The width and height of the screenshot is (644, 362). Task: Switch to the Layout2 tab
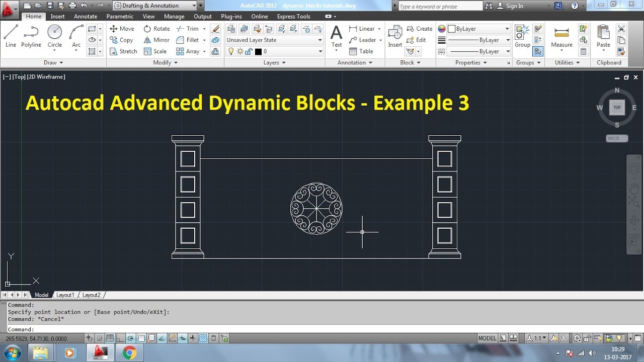click(92, 295)
